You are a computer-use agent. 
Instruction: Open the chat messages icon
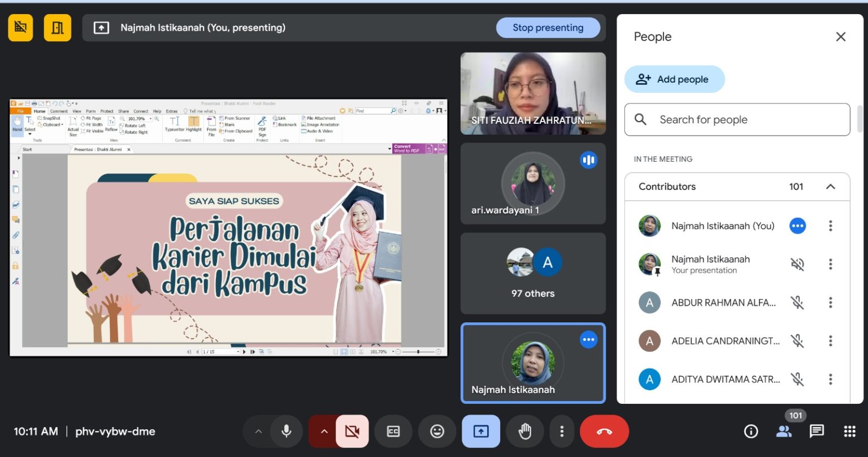tap(817, 432)
